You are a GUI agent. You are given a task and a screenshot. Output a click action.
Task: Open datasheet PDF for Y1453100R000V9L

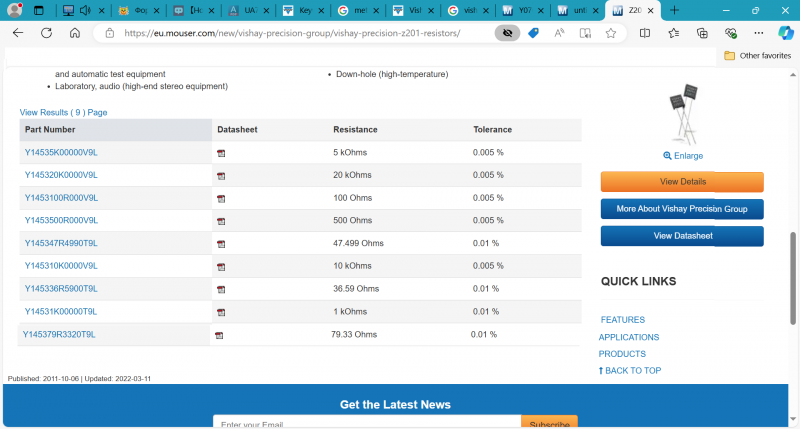pos(221,198)
